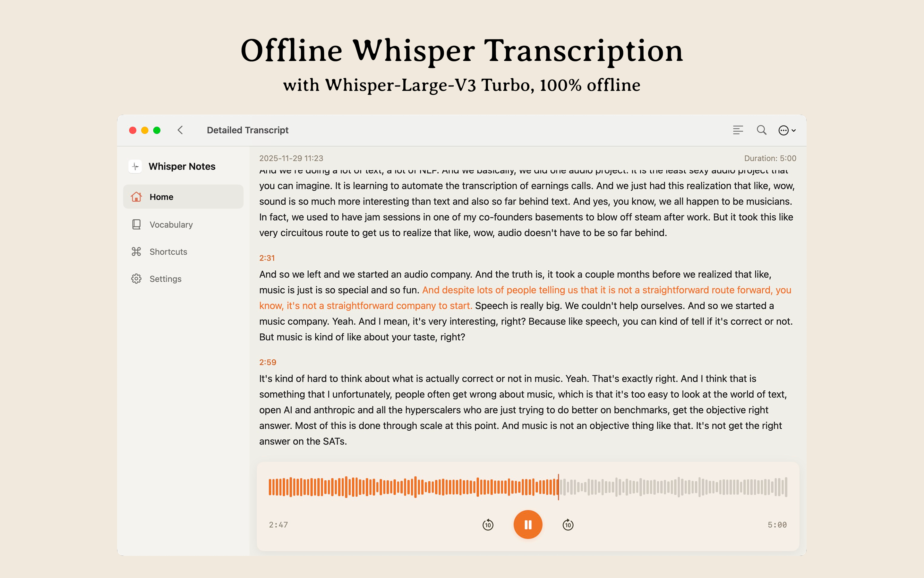924x578 pixels.
Task: Click the date '2025-11-29 11:23'
Action: pos(291,158)
